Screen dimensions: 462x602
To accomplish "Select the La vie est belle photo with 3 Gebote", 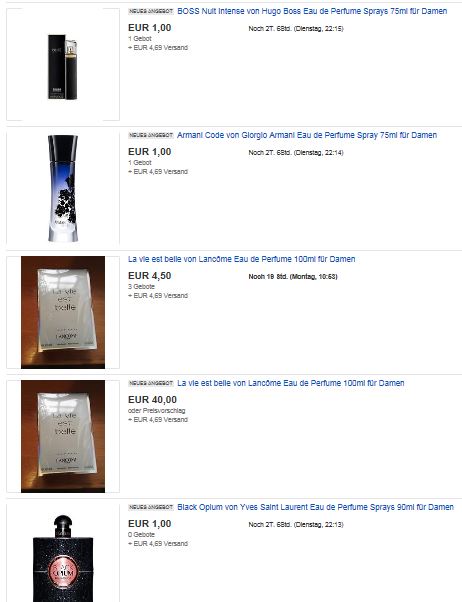I will click(x=63, y=312).
